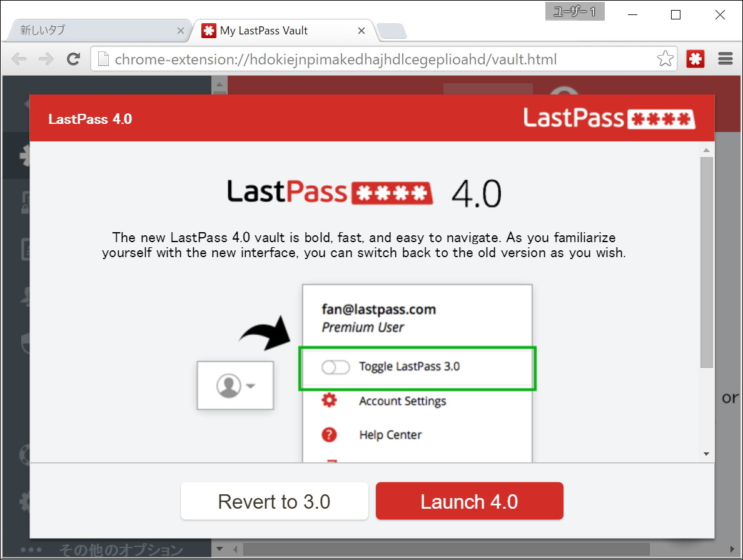The height and width of the screenshot is (560, 743).
Task: Click the user avatar icon in illustration
Action: pyautogui.click(x=228, y=385)
